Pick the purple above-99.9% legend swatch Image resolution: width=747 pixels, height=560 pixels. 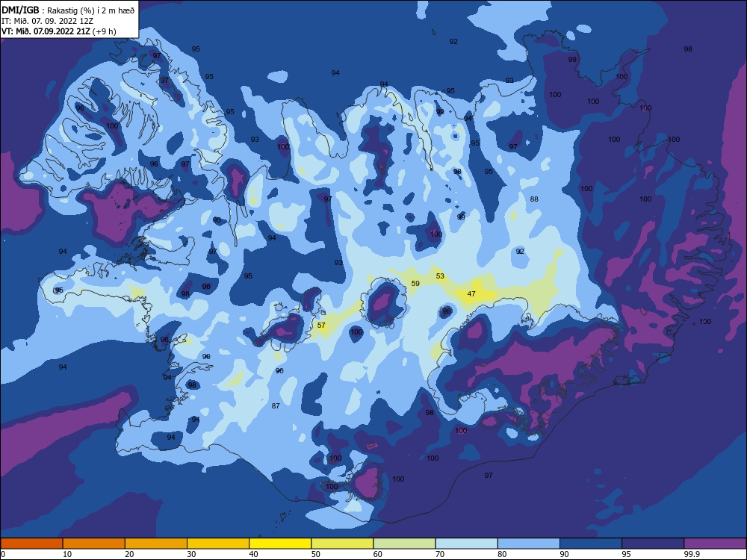coord(715,544)
